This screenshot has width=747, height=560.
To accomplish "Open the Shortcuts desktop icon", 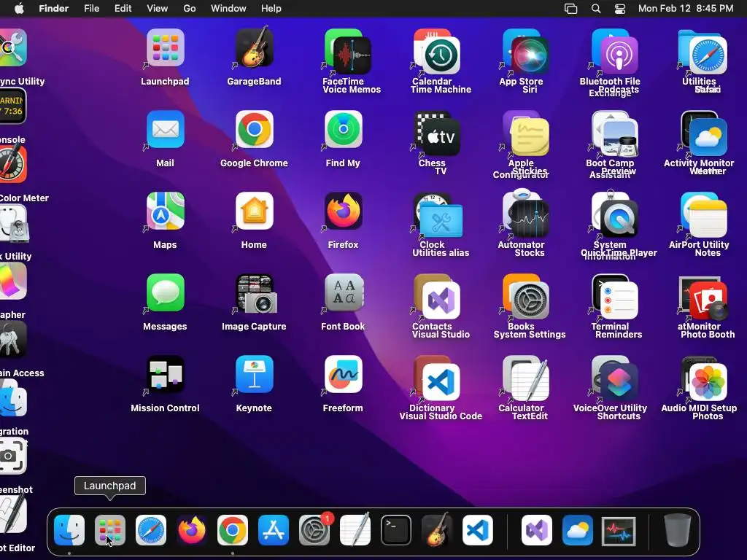I will (619, 382).
